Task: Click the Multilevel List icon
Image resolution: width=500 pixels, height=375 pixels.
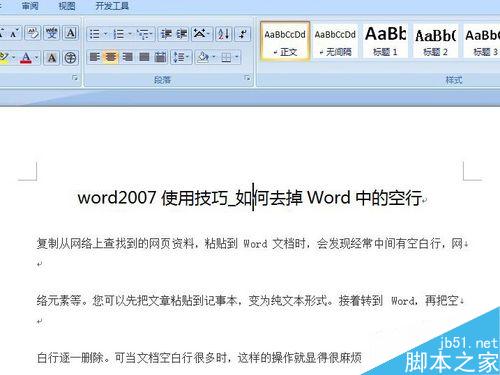Action: pos(143,34)
